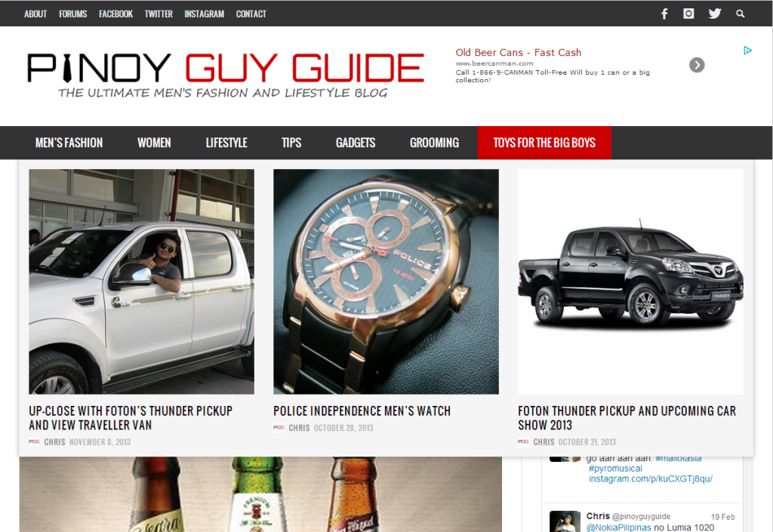The height and width of the screenshot is (532, 773).
Task: Open the black Foton Thunder truck image
Action: [630, 281]
